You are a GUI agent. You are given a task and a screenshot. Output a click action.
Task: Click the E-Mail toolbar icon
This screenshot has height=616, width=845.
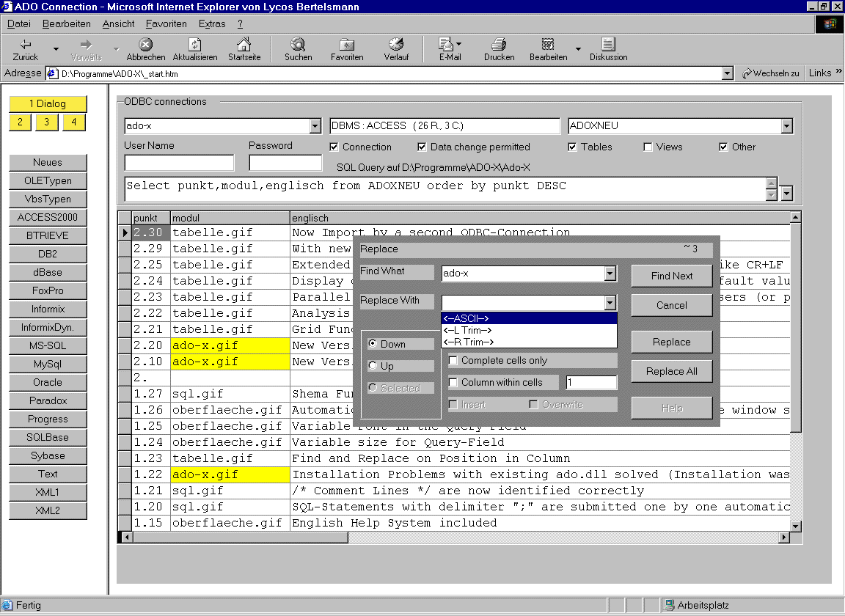(446, 44)
